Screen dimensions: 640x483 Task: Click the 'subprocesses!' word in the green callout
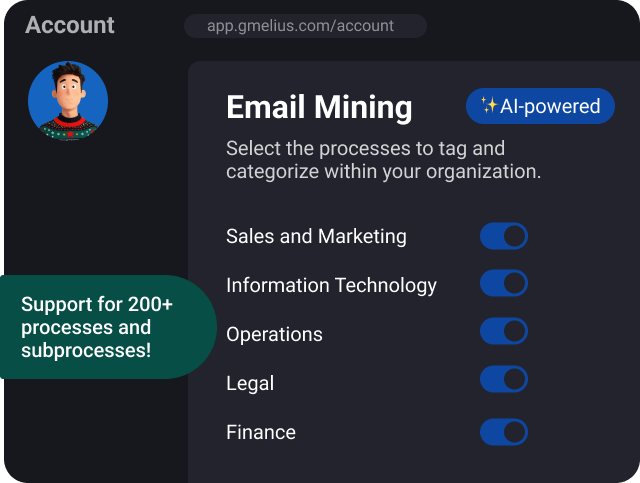click(86, 350)
